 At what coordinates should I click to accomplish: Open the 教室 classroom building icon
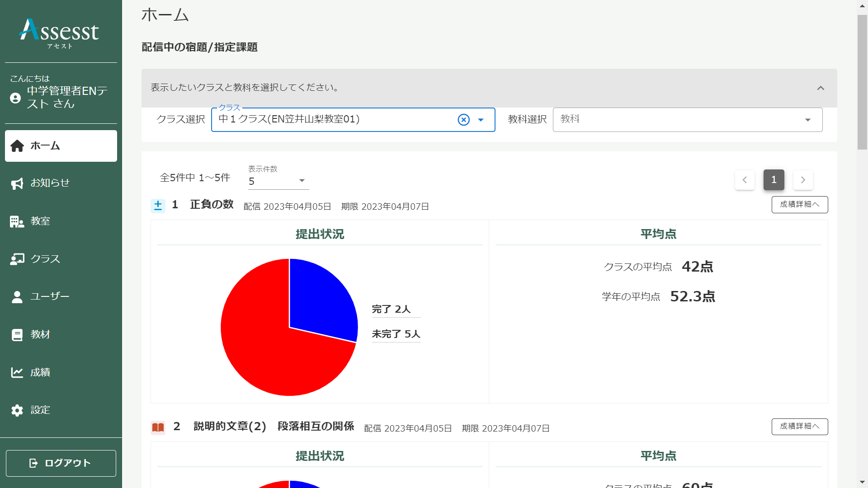tap(17, 221)
